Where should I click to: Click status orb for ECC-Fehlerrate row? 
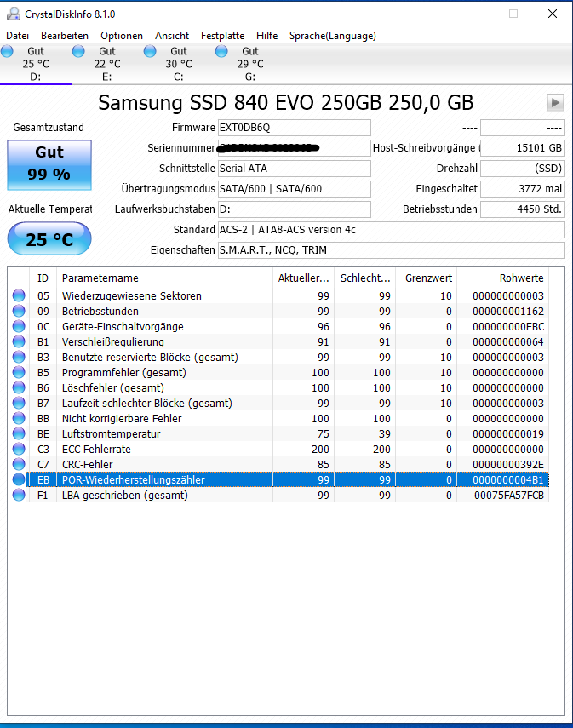click(19, 449)
